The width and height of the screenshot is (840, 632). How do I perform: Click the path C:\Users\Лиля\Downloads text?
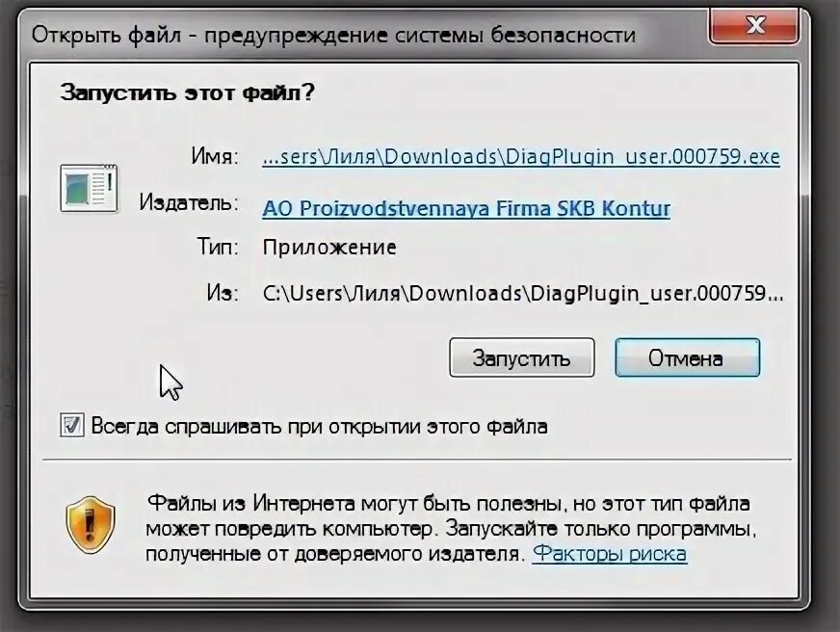point(523,294)
